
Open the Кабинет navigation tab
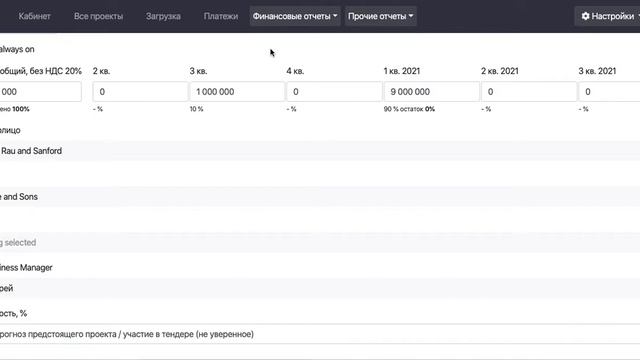pyautogui.click(x=34, y=16)
